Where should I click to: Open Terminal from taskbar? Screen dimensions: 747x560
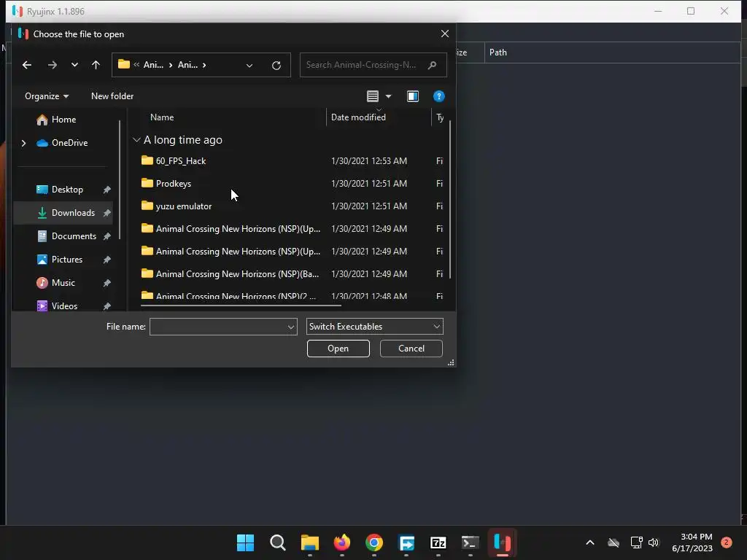(x=471, y=542)
